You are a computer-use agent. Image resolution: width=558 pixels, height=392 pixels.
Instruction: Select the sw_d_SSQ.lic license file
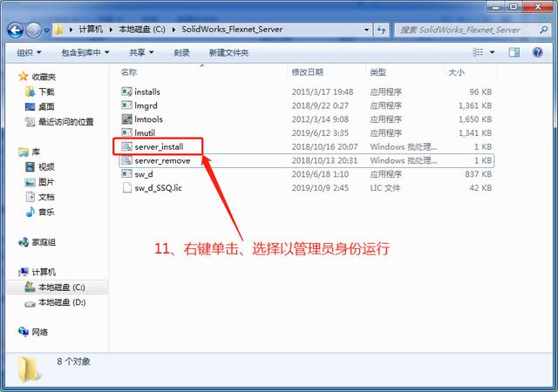point(158,187)
